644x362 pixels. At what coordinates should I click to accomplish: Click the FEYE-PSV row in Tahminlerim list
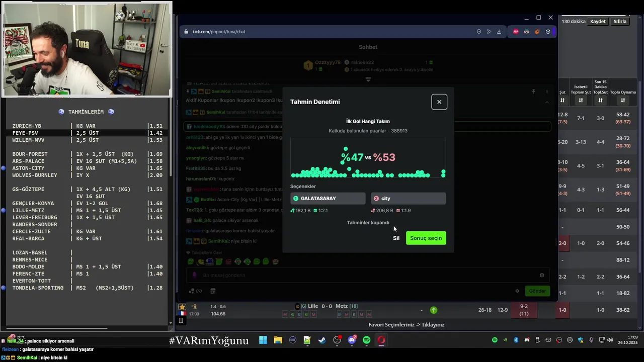pos(88,133)
